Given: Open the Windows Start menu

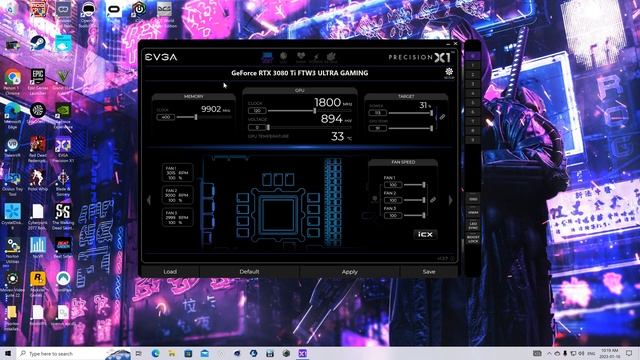Looking at the screenshot, I should [x=7, y=353].
